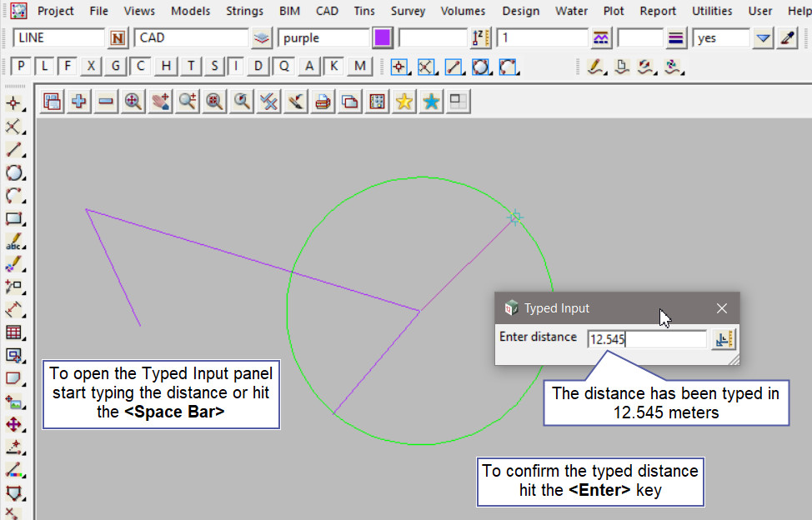Choose the CAD text tool in sidebar
Screen dimensions: 812x520
[x=14, y=242]
